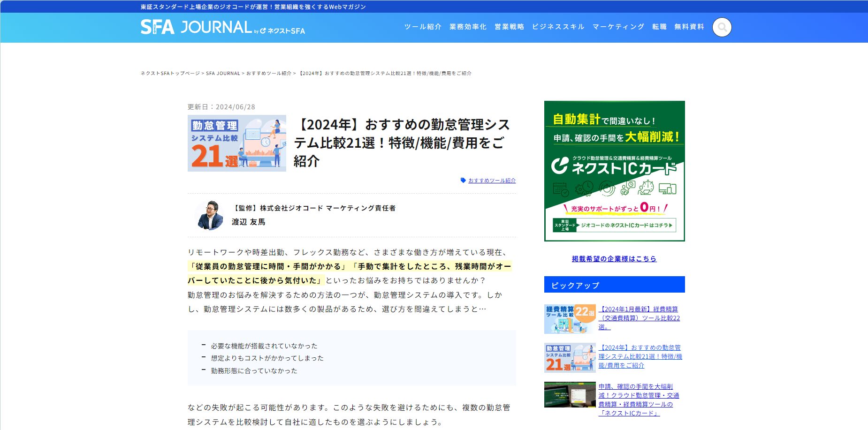Viewport: 868px width, 430px height.
Task: Open pickup thumbnail for ネクストICカード article
Action: (x=570, y=394)
